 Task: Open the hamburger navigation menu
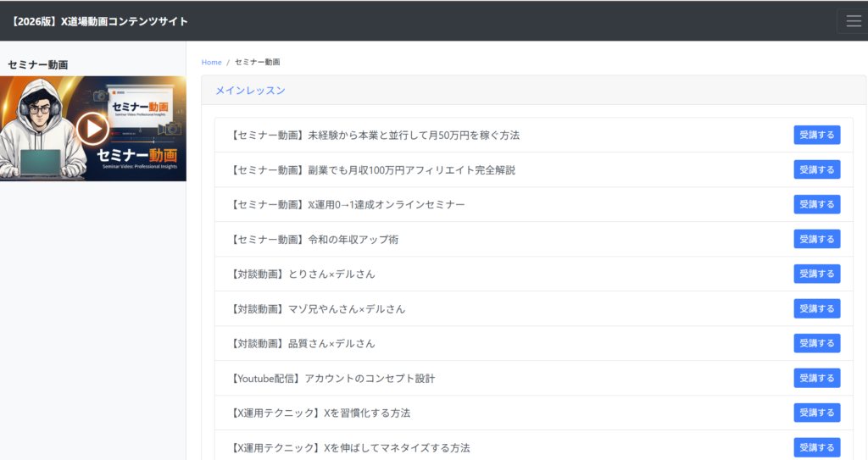(x=850, y=21)
